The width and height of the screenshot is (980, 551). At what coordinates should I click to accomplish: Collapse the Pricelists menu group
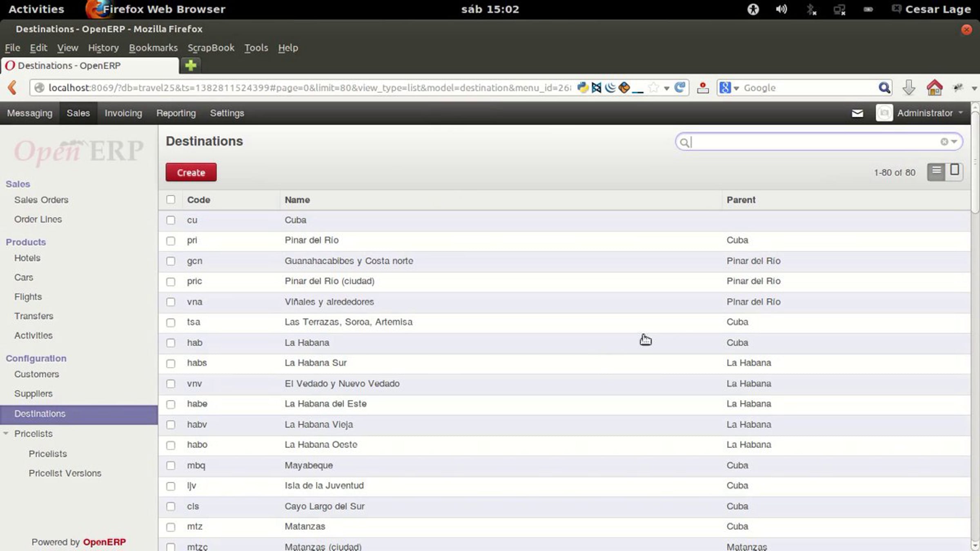6,433
